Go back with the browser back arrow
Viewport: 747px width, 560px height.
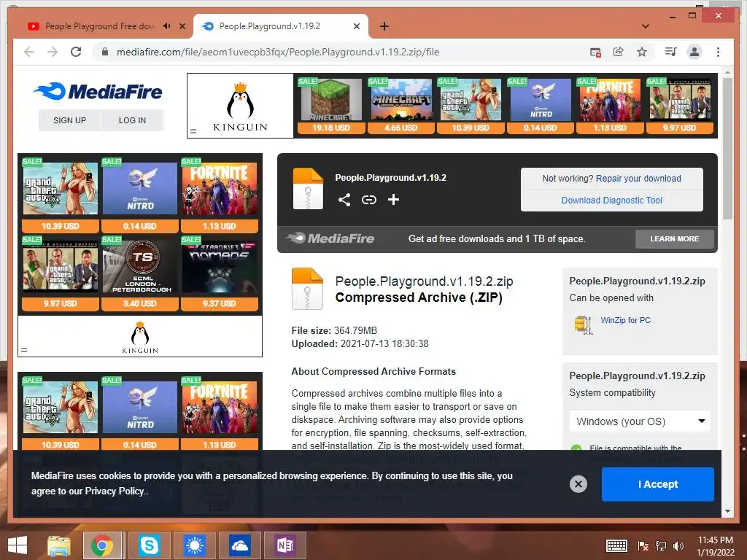[x=29, y=52]
